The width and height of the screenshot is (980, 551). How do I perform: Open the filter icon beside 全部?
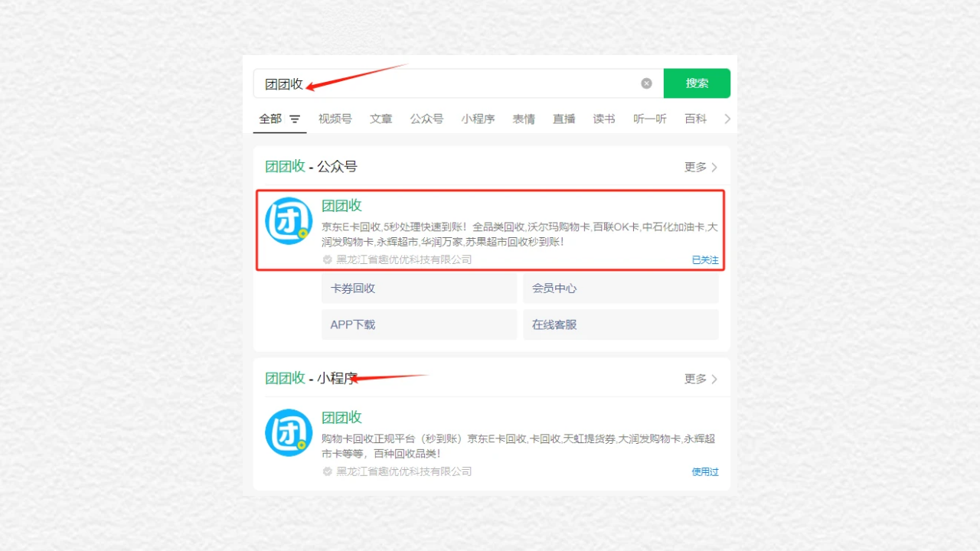[295, 119]
